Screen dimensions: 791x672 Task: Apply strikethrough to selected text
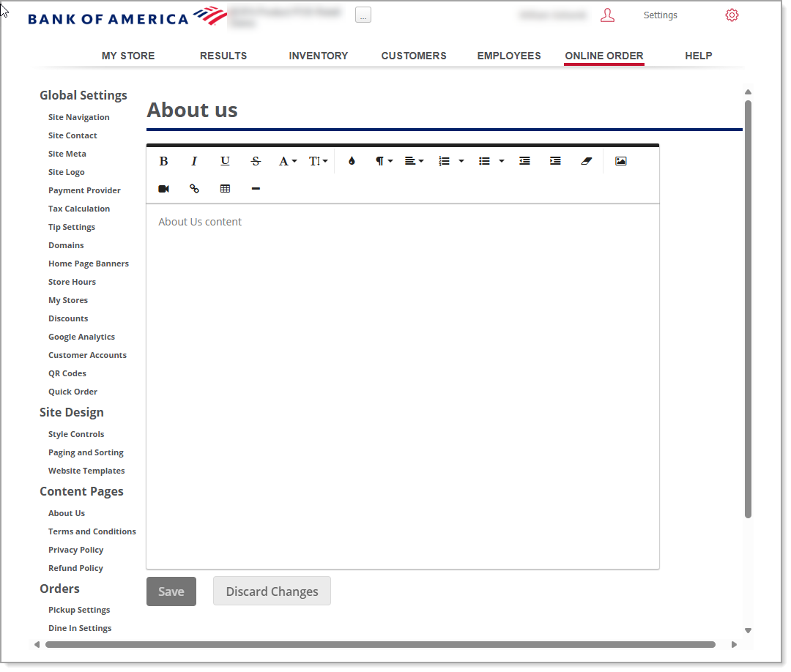coord(256,161)
